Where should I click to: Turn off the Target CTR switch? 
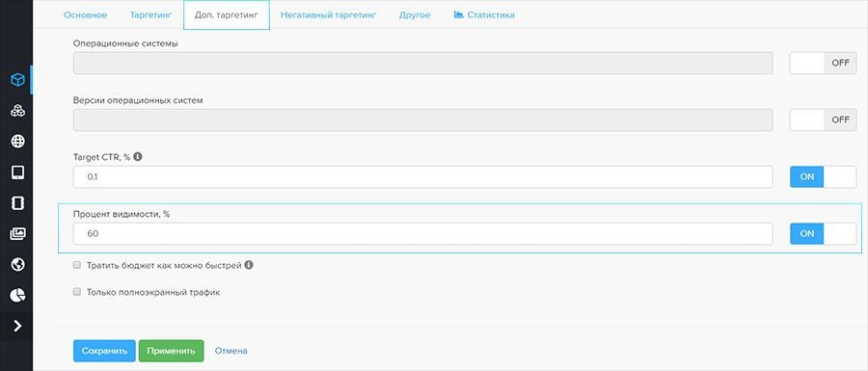(x=824, y=177)
